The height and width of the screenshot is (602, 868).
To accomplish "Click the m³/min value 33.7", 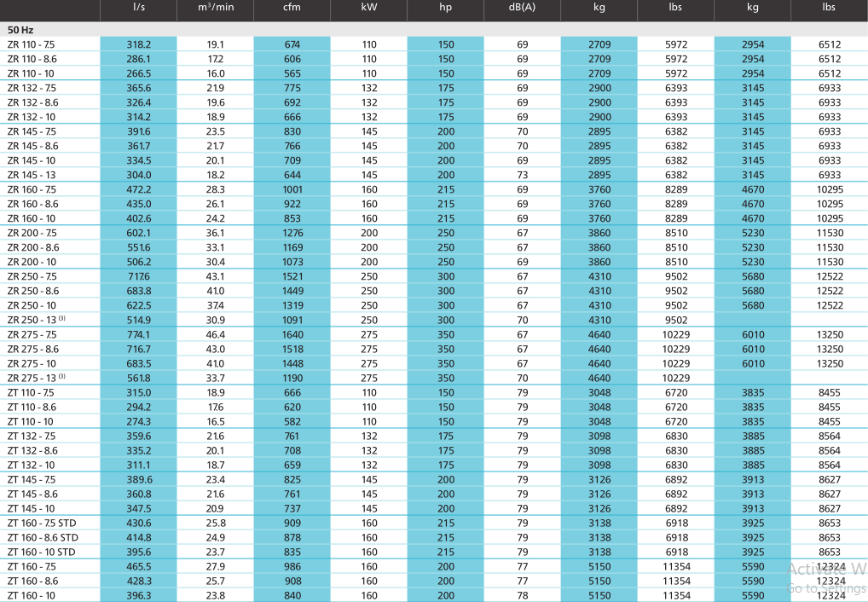I will 216,378.
